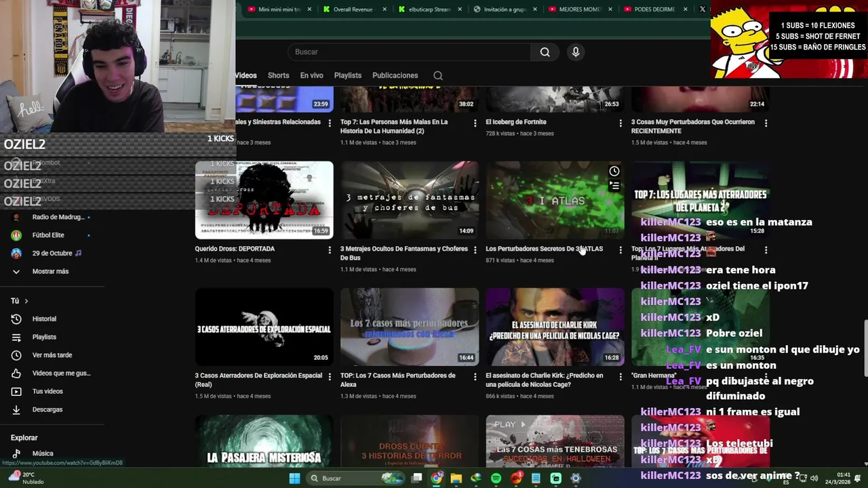Open options for Top 7 Personas Más Malas video
868x488 pixels.
[x=475, y=123]
